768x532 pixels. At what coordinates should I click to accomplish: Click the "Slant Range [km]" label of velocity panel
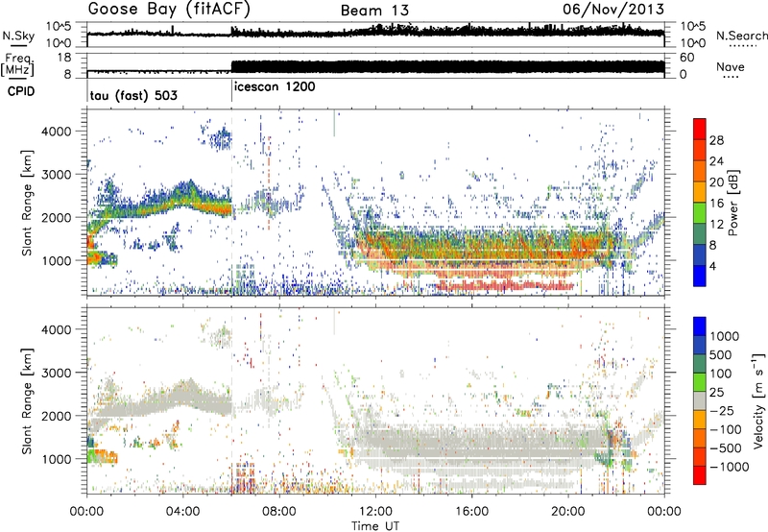pyautogui.click(x=27, y=400)
